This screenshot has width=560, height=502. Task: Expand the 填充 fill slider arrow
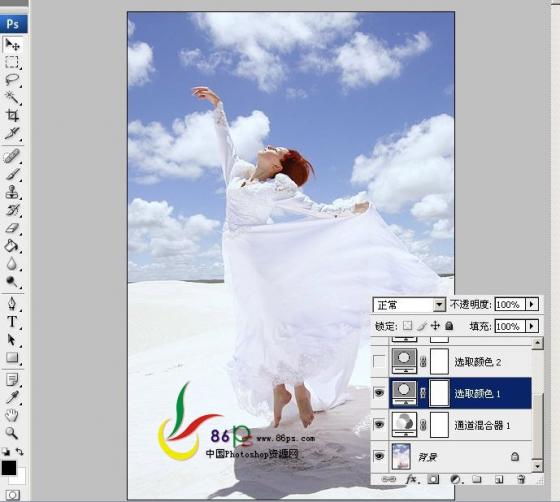pyautogui.click(x=532, y=326)
